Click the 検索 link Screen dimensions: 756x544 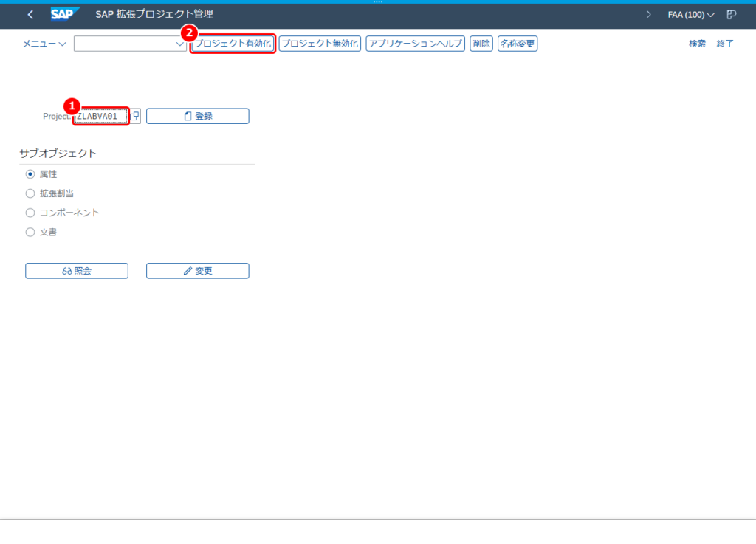click(x=697, y=44)
